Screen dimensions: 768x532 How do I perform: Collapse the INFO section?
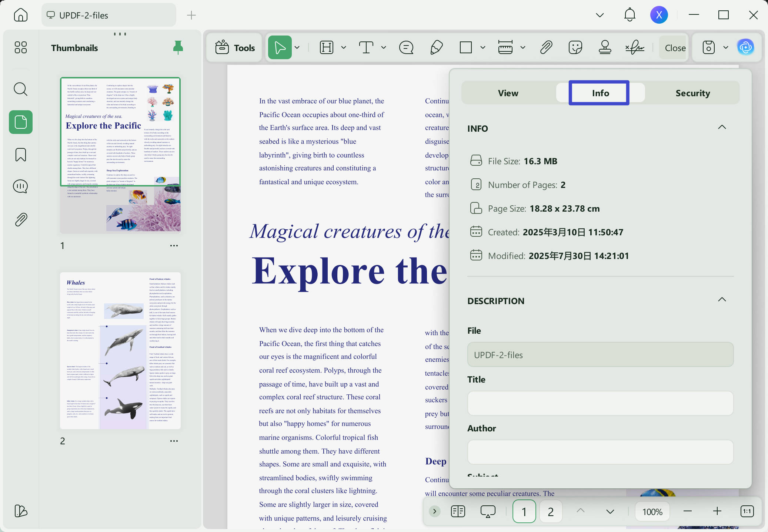coord(722,127)
